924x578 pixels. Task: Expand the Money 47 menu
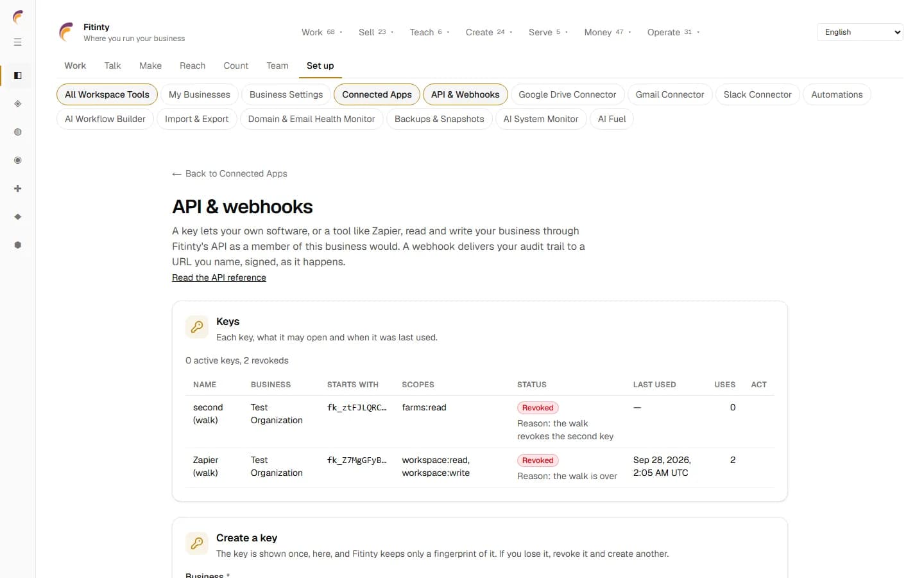pyautogui.click(x=608, y=32)
